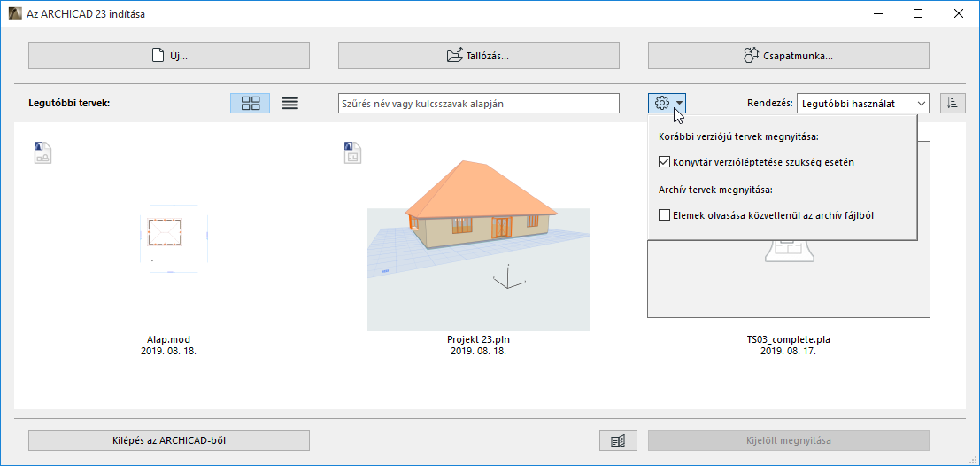Click the filter by name or keyword field
Viewport: 980px width, 466px height.
[479, 103]
